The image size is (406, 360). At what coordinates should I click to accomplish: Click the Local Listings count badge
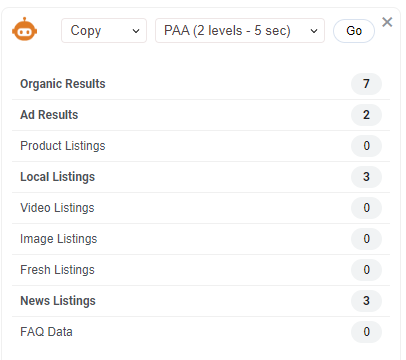(x=366, y=177)
